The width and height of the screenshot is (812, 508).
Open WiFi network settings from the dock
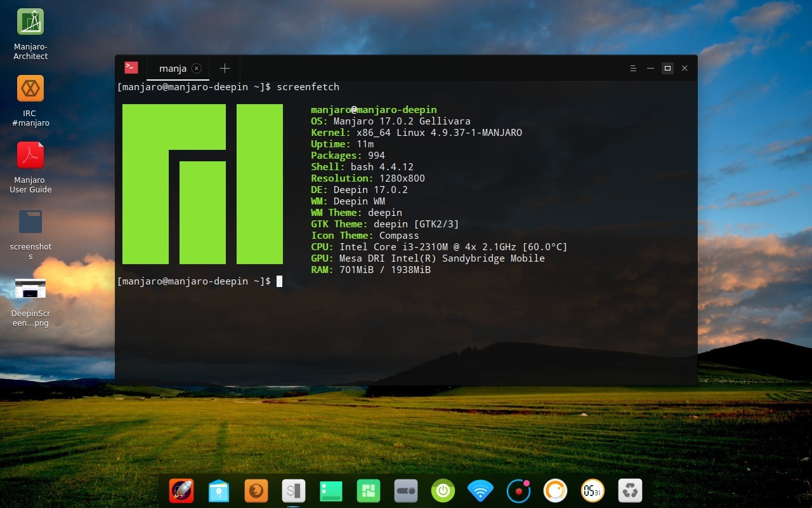480,490
